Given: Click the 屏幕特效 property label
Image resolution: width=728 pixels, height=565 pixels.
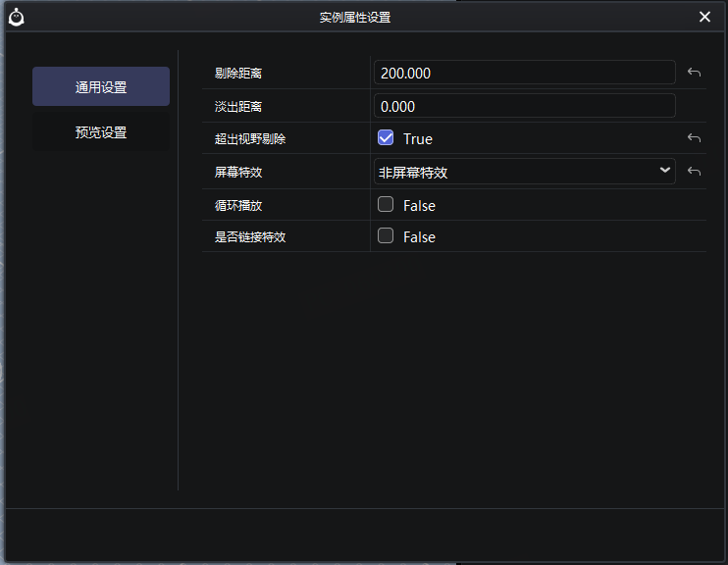Looking at the screenshot, I should click(238, 172).
